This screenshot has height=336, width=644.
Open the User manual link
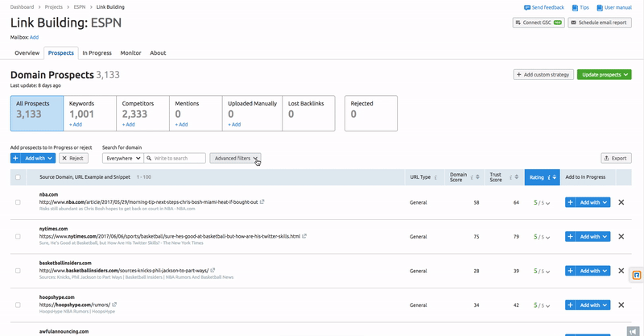[x=614, y=7]
